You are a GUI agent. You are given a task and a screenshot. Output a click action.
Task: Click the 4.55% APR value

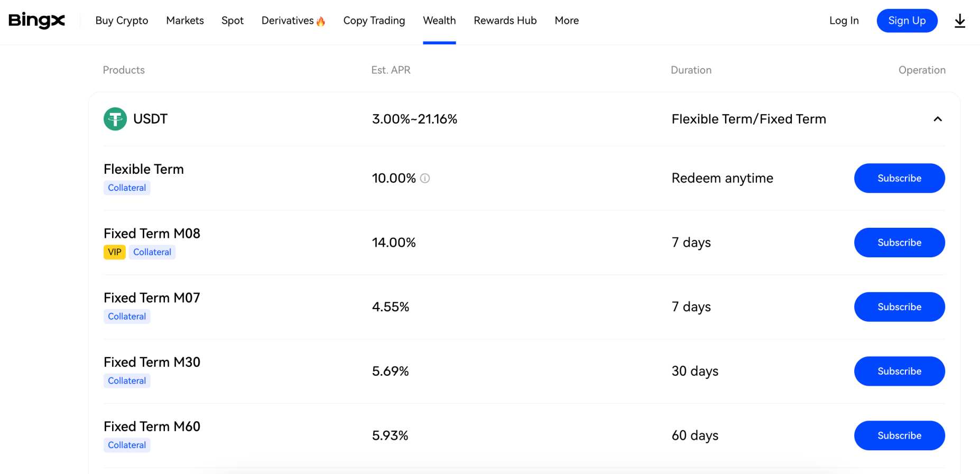point(391,307)
